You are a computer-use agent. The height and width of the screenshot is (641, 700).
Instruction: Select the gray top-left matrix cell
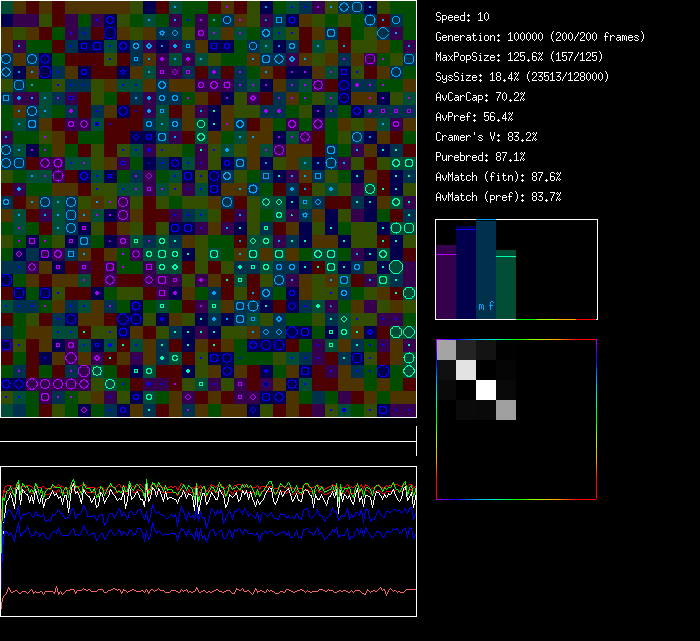pos(446,349)
